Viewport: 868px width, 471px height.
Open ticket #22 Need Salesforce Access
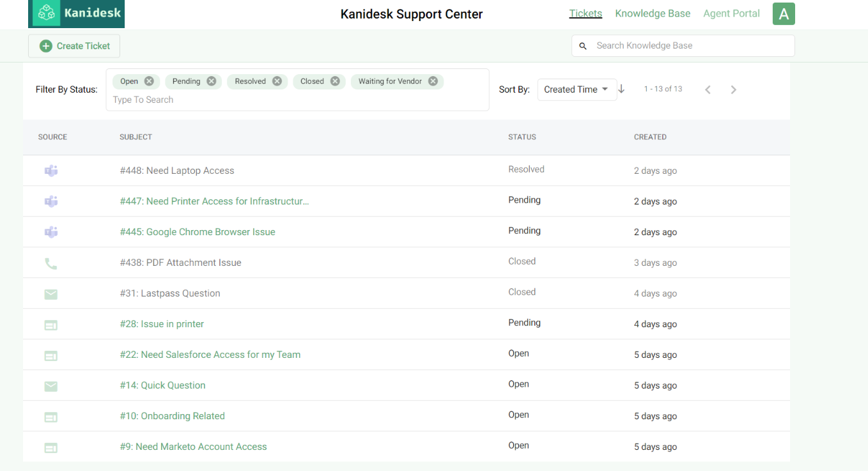pos(210,355)
